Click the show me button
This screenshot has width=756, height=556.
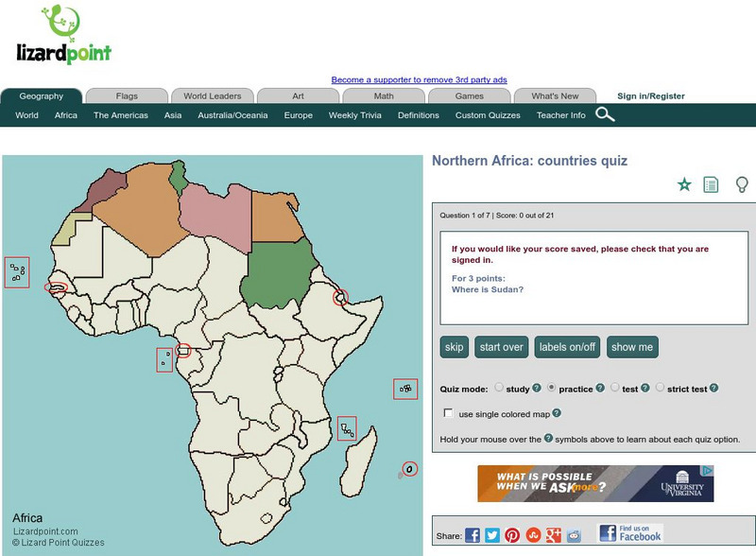click(x=632, y=347)
